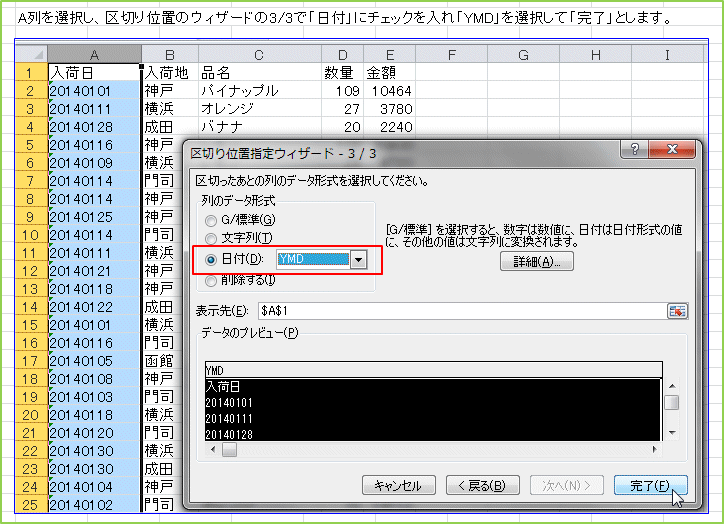724x524 pixels.
Task: Select the G/標準 radio button
Action: tap(211, 221)
